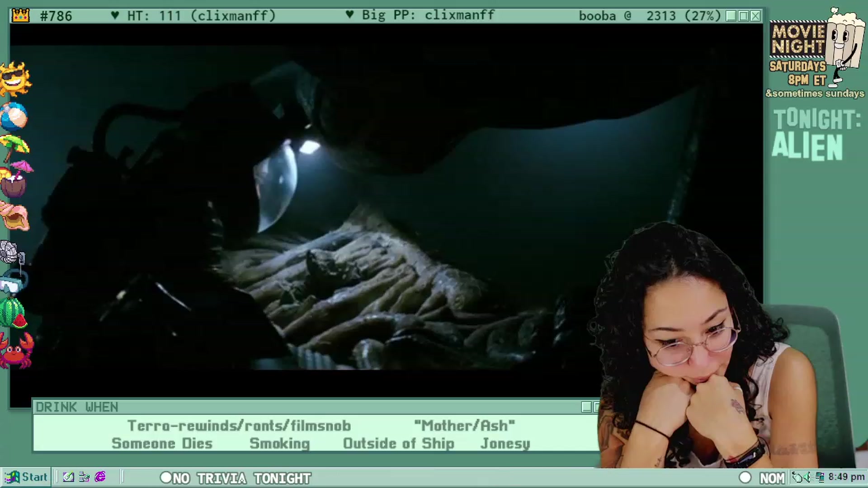The width and height of the screenshot is (868, 488).
Task: Click the seashell desktop icon
Action: pos(15,216)
